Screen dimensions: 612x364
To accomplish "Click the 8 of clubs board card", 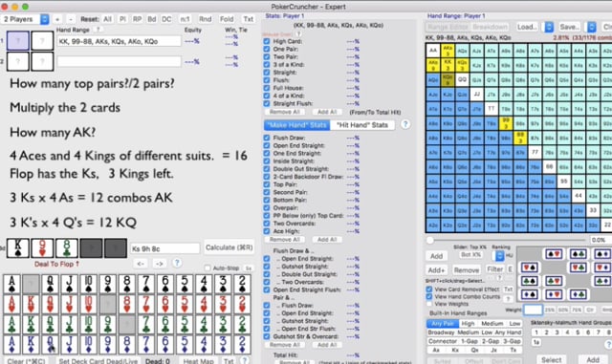I will [x=67, y=248].
